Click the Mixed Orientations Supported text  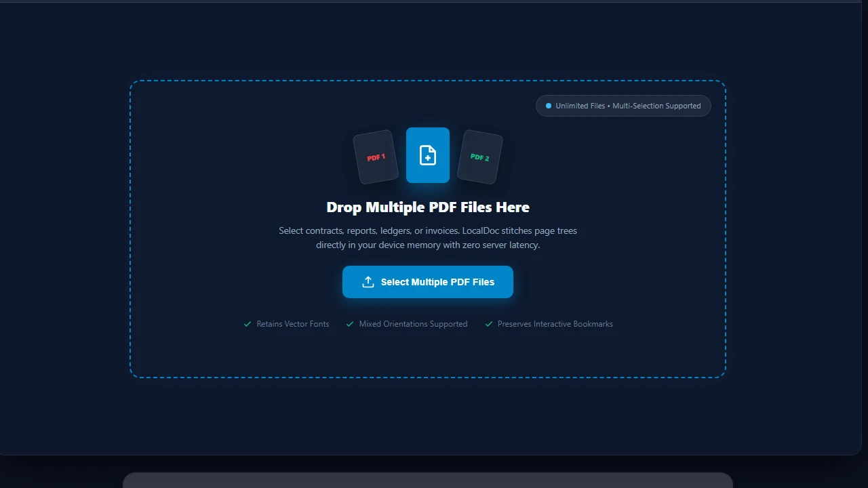click(x=413, y=324)
